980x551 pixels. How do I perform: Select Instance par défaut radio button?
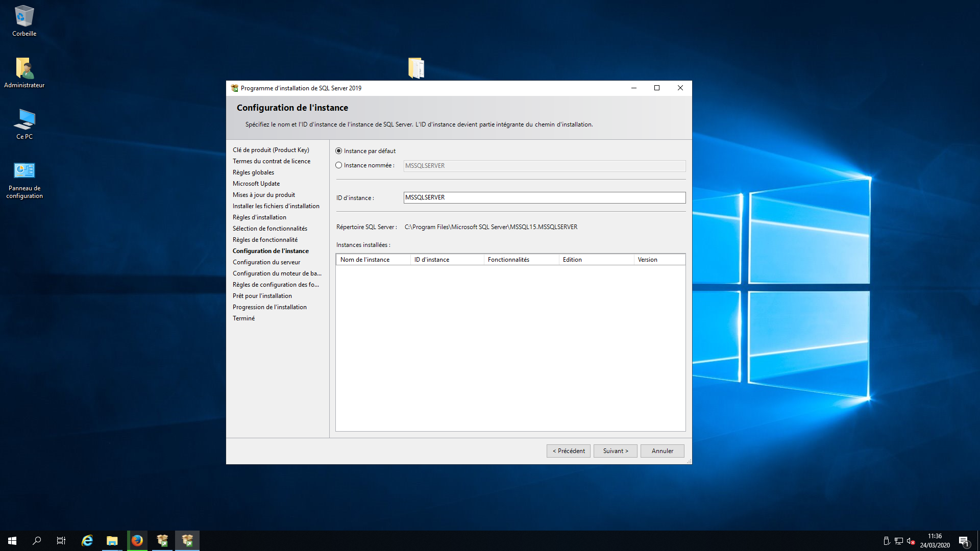338,151
